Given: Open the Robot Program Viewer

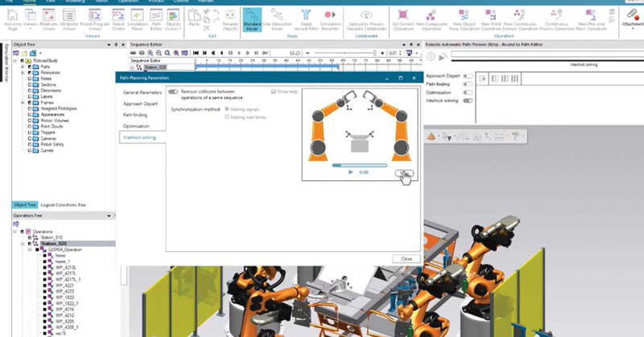Looking at the screenshot, I should point(95,19).
